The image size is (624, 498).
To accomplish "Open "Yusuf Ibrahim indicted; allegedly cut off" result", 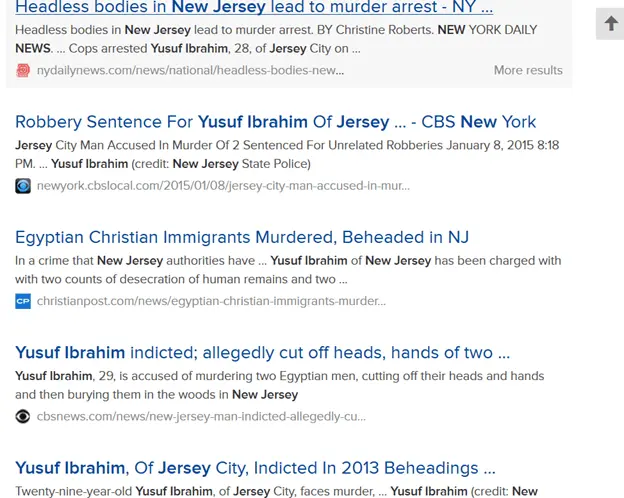I will 263,352.
